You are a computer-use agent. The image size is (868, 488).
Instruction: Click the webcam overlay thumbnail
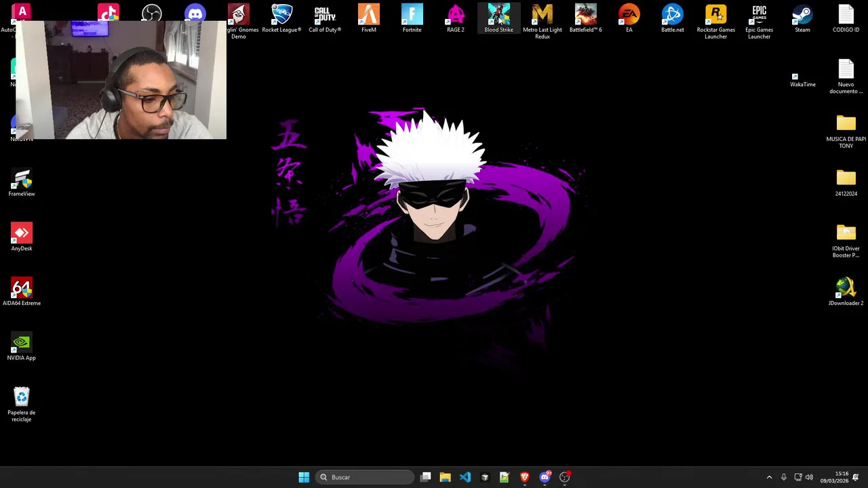[121, 79]
